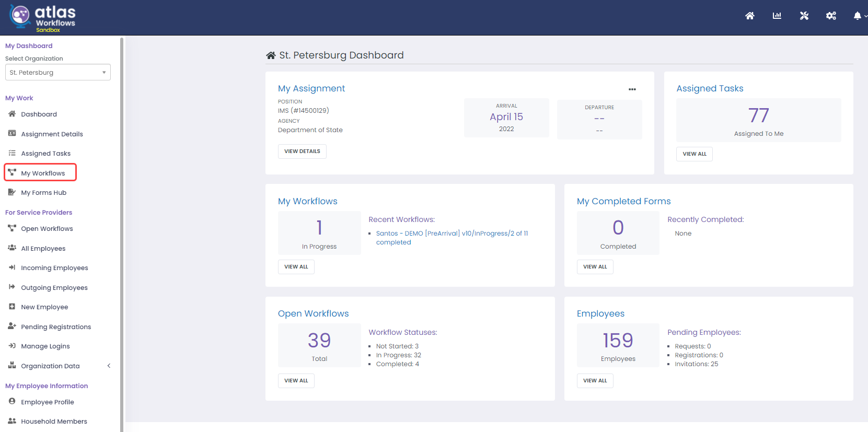Click the 159 Employees tile
The width and height of the screenshot is (868, 432).
(x=618, y=345)
